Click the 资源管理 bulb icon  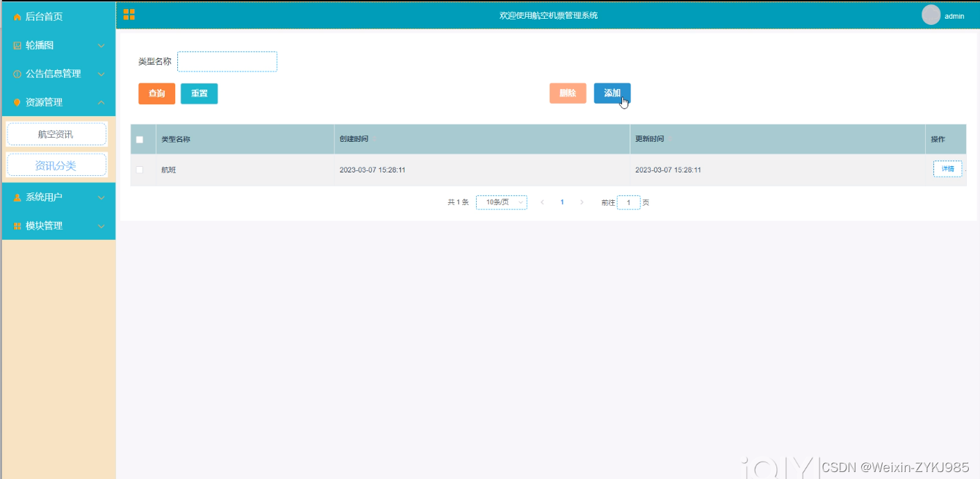(x=17, y=102)
